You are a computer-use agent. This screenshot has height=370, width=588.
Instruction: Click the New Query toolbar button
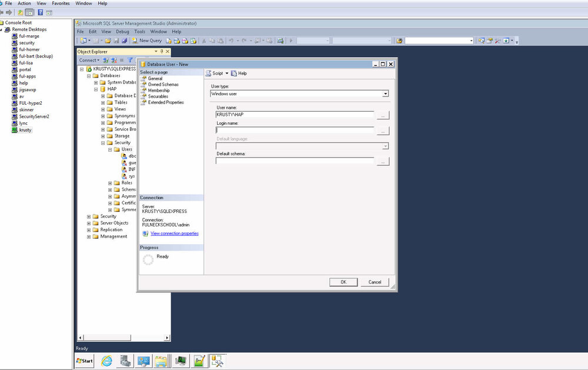click(146, 41)
